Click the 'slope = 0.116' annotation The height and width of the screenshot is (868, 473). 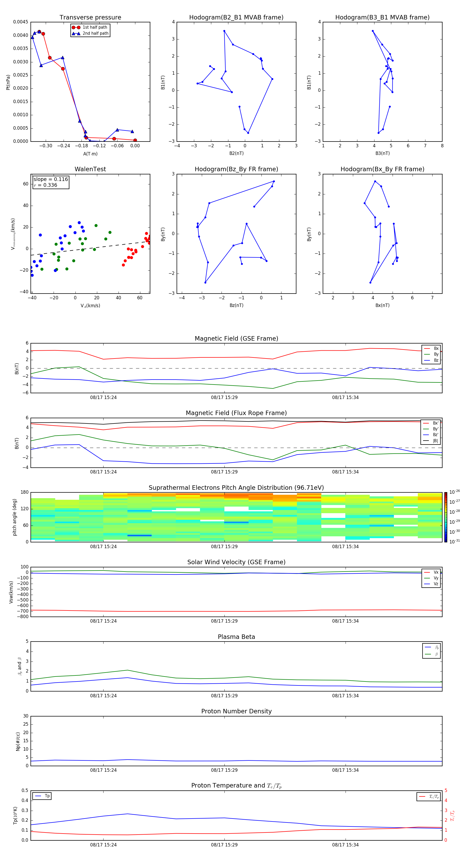pyautogui.click(x=50, y=179)
